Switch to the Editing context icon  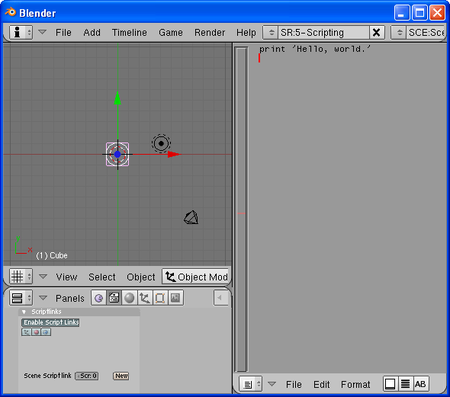coord(160,298)
